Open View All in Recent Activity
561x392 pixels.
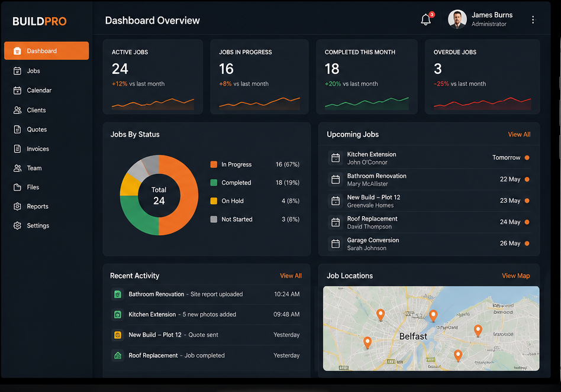pos(291,276)
